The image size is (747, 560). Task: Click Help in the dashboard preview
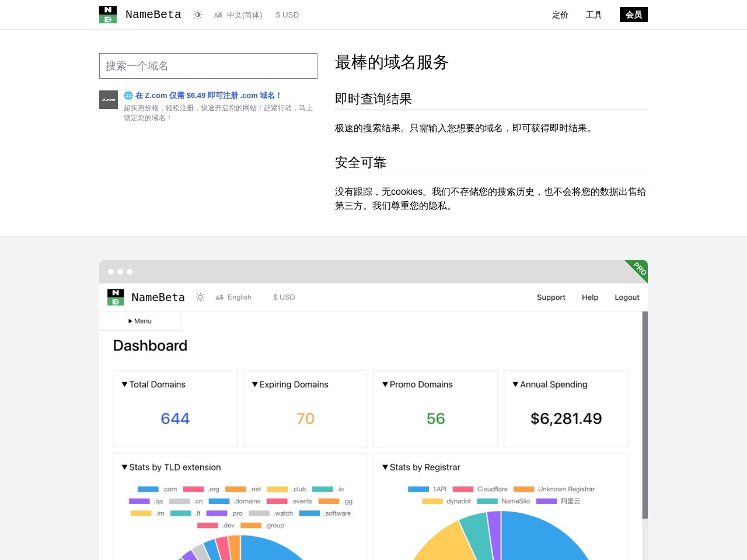(x=590, y=297)
